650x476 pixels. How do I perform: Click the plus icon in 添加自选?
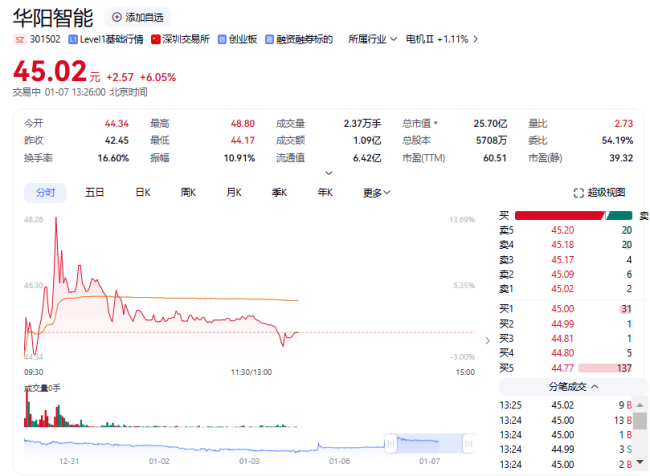[x=117, y=17]
